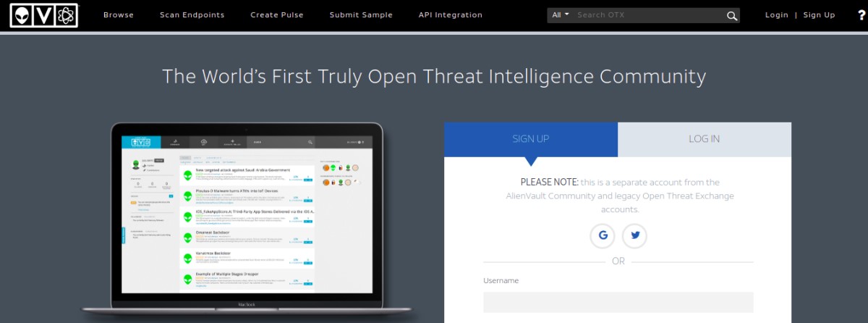Click the PLEASE NOTE text
The image size is (868, 323).
[549, 183]
